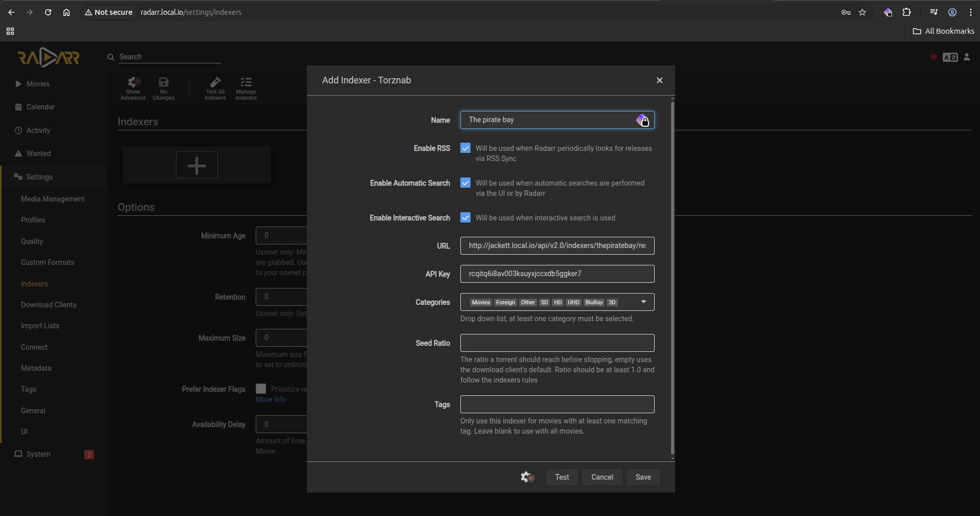Focus the API Key input field
This screenshot has height=516, width=980.
click(x=558, y=274)
